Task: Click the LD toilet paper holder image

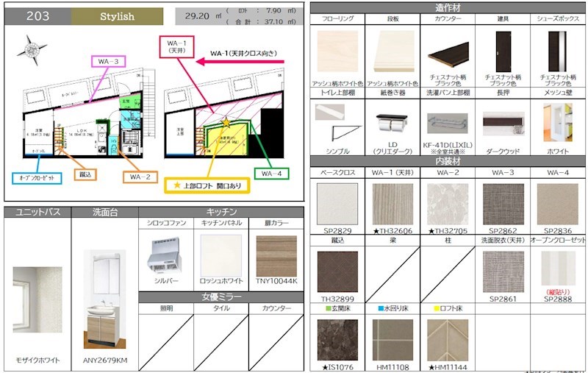Action: (392, 126)
